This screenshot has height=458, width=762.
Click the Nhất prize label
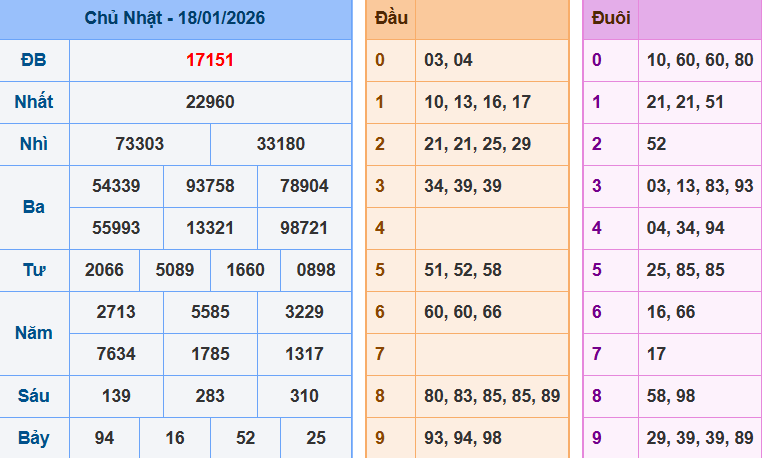[34, 102]
